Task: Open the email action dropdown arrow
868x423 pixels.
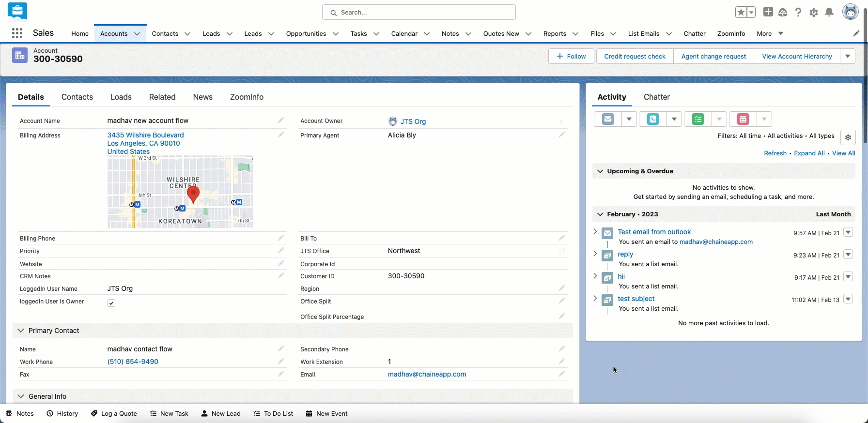Action: [x=629, y=119]
